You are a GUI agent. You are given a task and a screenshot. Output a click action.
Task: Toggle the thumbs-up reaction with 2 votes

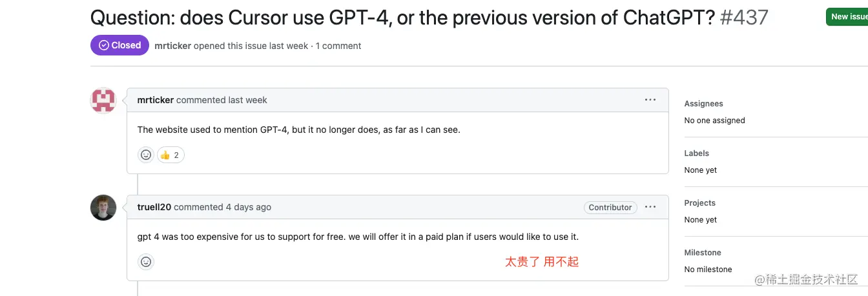170,155
